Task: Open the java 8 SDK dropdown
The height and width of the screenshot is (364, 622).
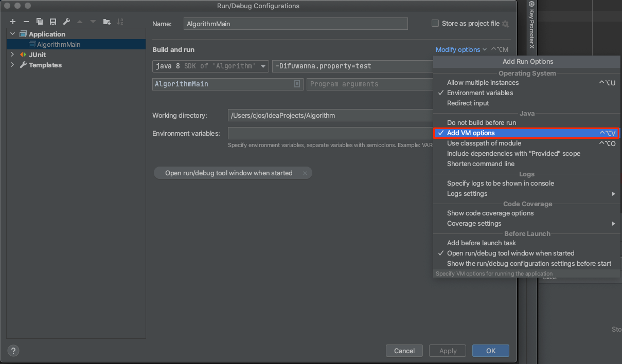Action: [x=263, y=66]
